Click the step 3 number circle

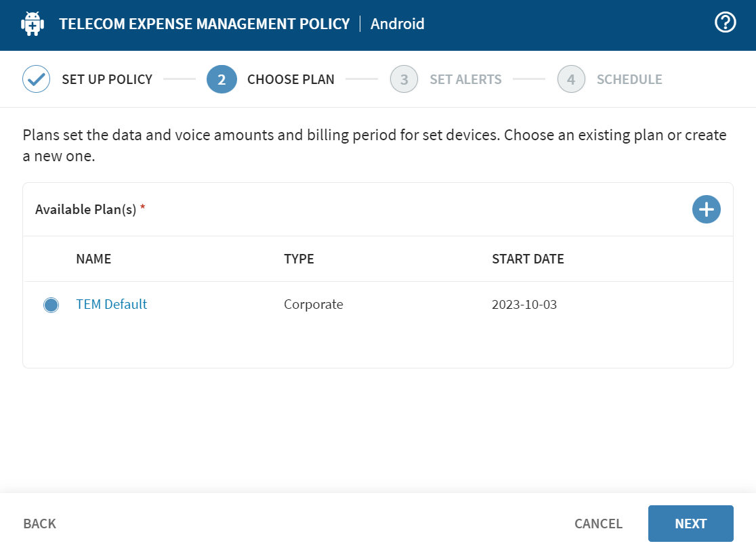tap(404, 79)
